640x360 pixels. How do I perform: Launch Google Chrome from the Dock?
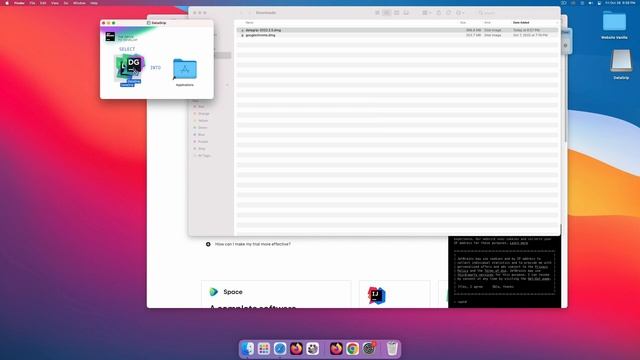coord(352,349)
